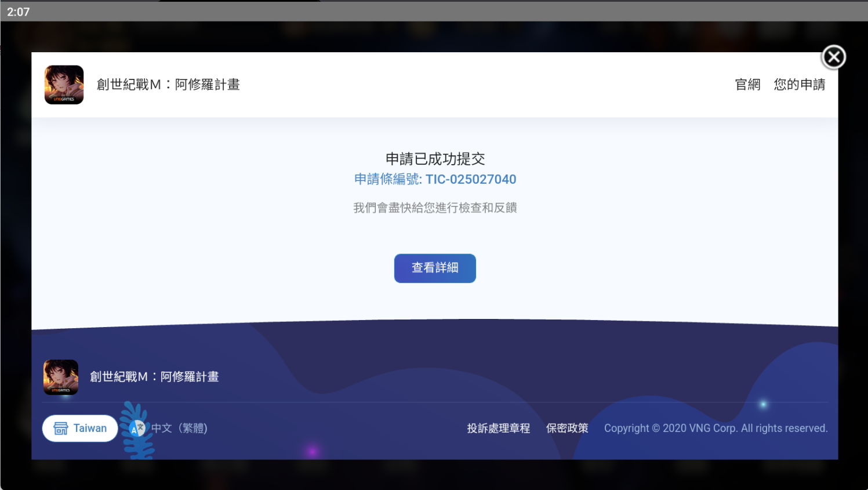Open the 投訴處理章程 link
The width and height of the screenshot is (868, 490).
[499, 429]
